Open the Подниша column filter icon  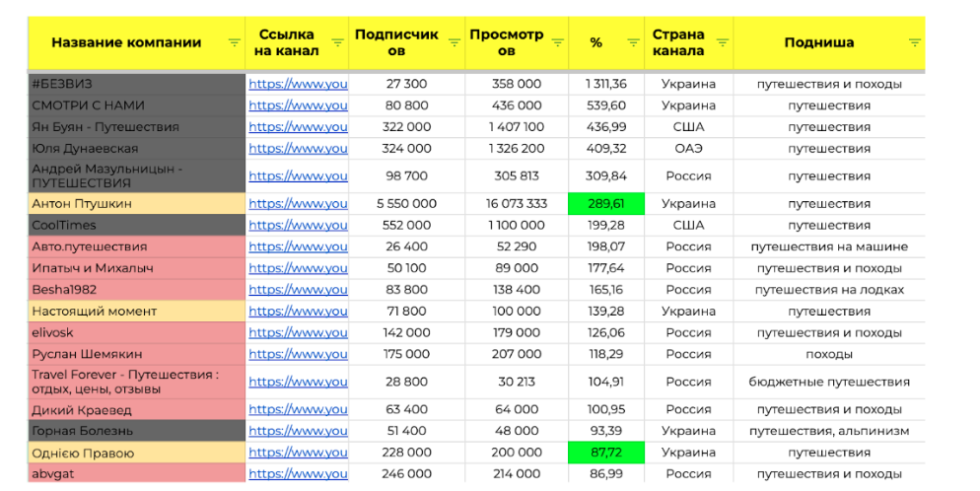click(914, 42)
